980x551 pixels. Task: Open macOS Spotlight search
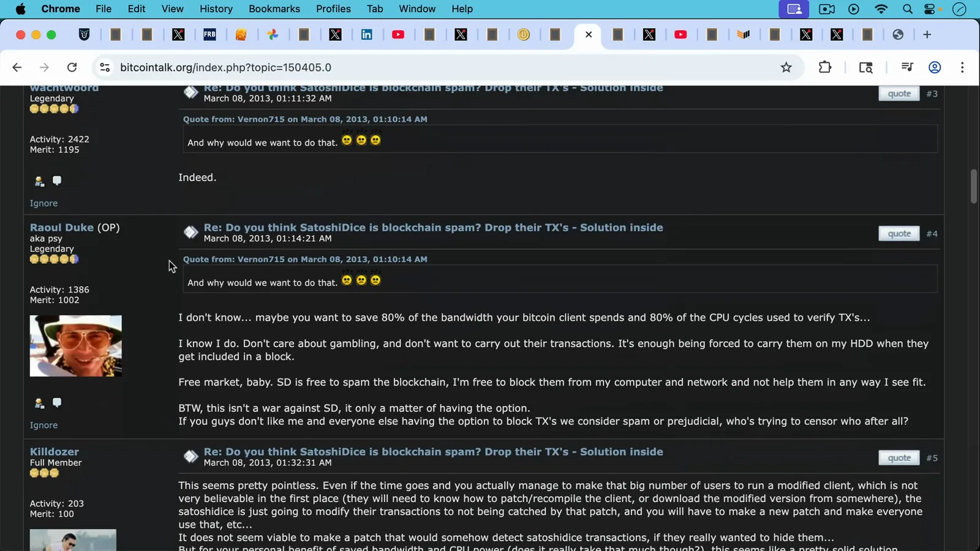pyautogui.click(x=908, y=9)
